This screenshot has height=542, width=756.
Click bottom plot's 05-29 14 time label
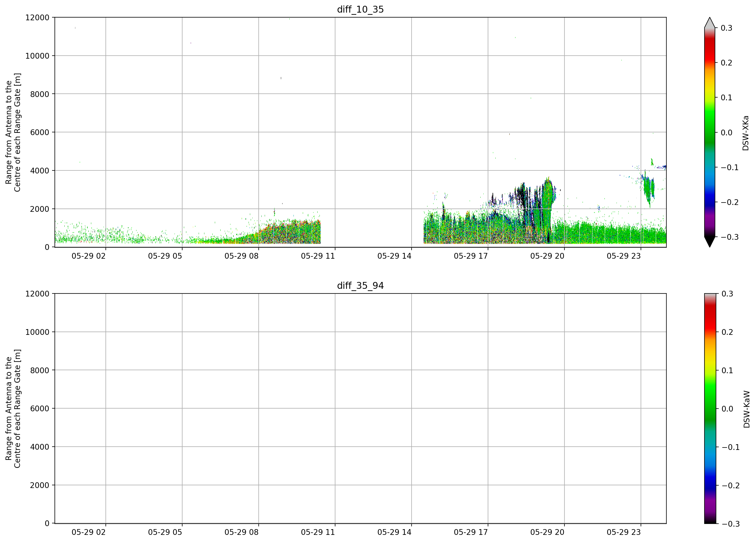(394, 532)
